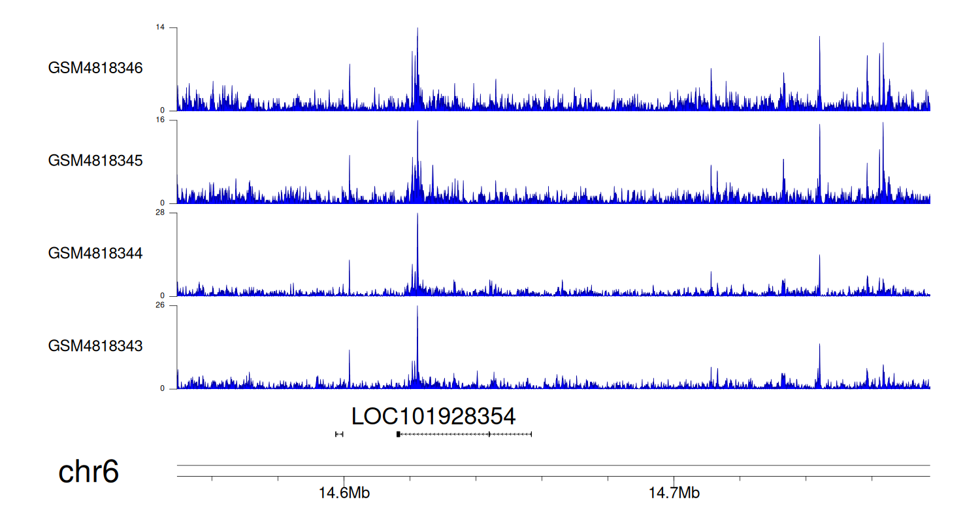Click the GSM4818343 track name
980x510 pixels.
95,345
